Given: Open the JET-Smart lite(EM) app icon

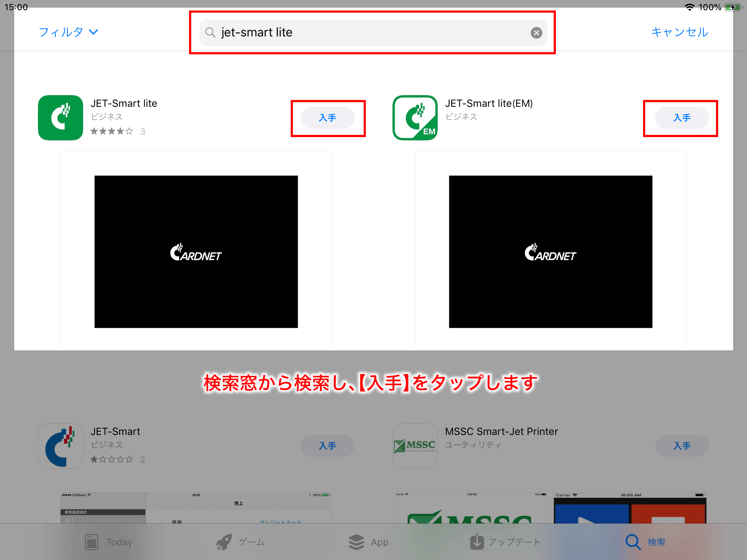Looking at the screenshot, I should click(x=415, y=118).
